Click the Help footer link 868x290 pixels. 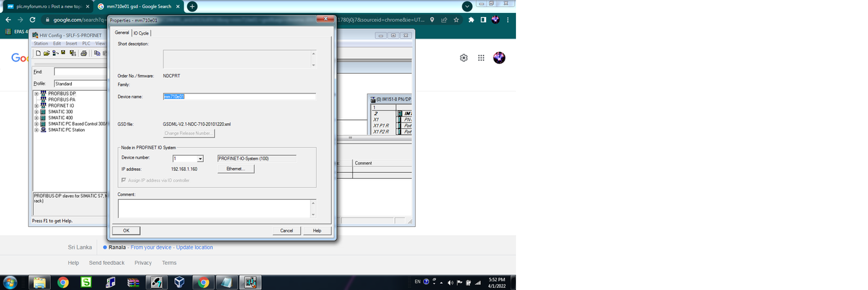pos(73,263)
